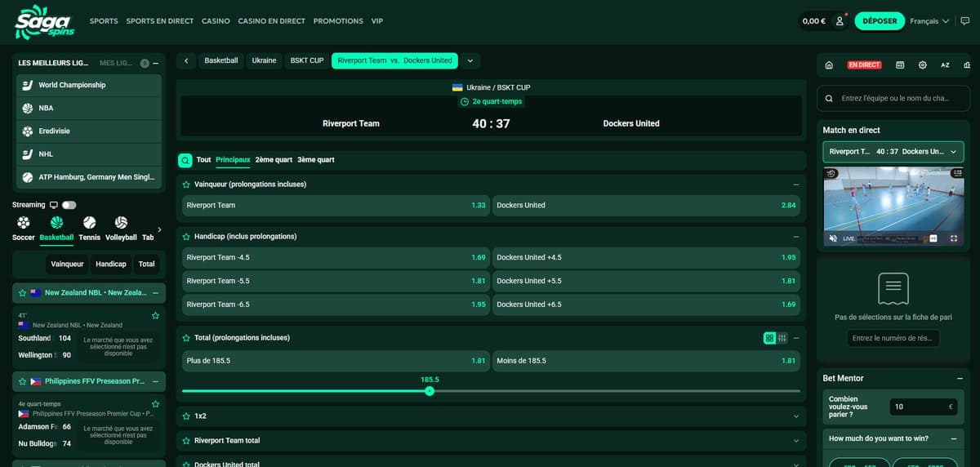Collapse the Handicap market section

(796, 237)
